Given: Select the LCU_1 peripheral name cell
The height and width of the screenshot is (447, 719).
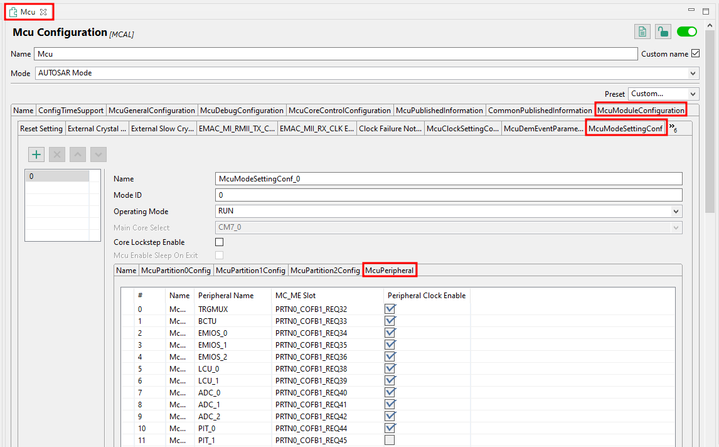Looking at the screenshot, I should click(208, 381).
